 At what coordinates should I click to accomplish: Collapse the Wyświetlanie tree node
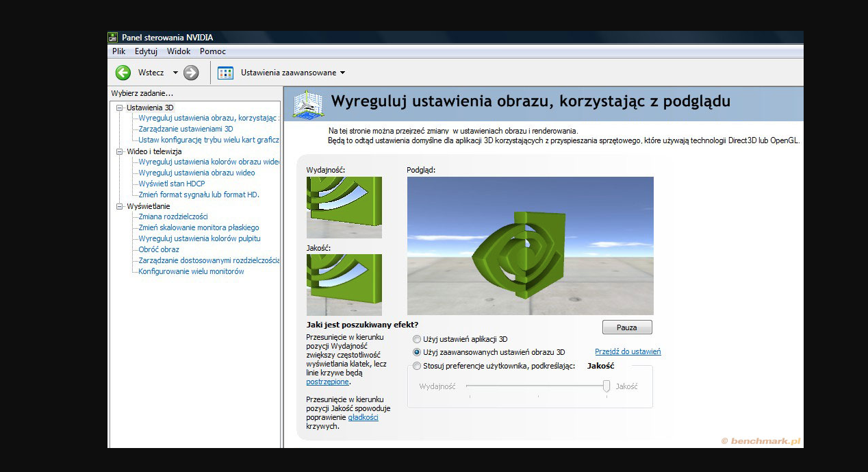[x=120, y=206]
